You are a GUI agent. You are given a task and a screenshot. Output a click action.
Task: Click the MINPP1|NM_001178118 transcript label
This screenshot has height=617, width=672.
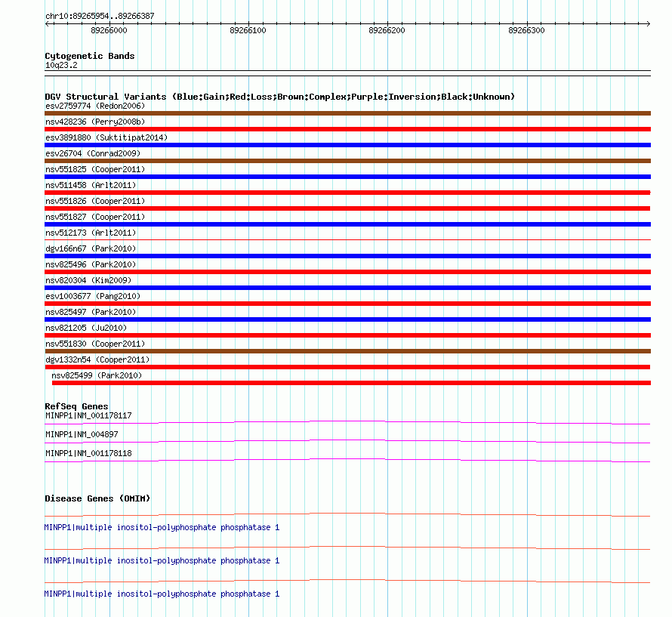tap(88, 453)
